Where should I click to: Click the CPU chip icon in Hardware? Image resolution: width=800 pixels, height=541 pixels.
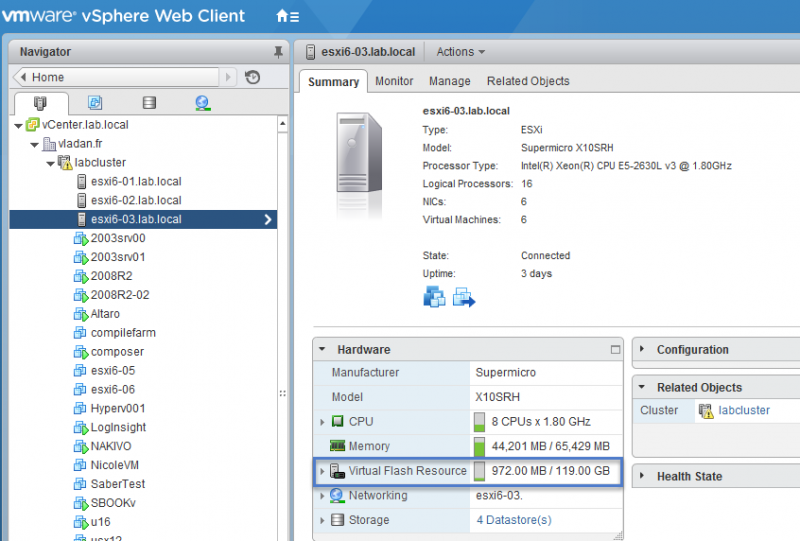click(338, 421)
